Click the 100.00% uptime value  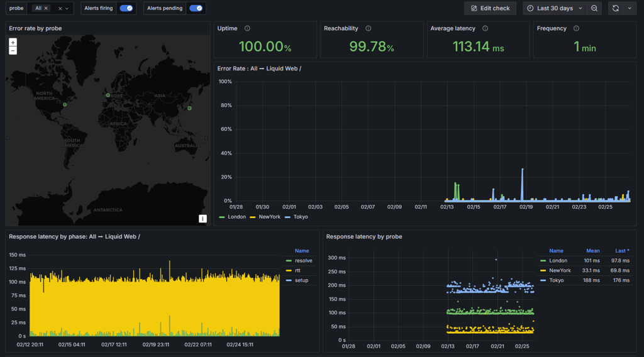(265, 47)
